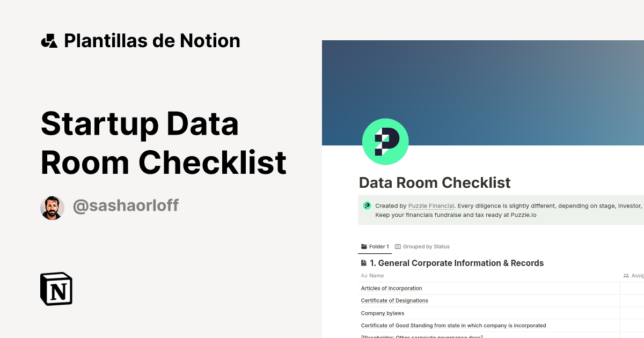Click the Aa icon on the Name column
Viewport: 644px width, 338px height.
(x=364, y=275)
